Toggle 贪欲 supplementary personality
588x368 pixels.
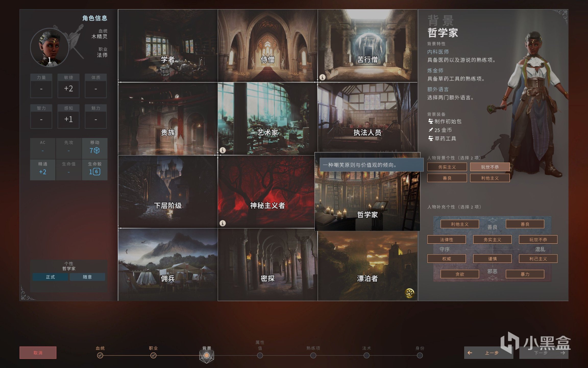coord(460,274)
